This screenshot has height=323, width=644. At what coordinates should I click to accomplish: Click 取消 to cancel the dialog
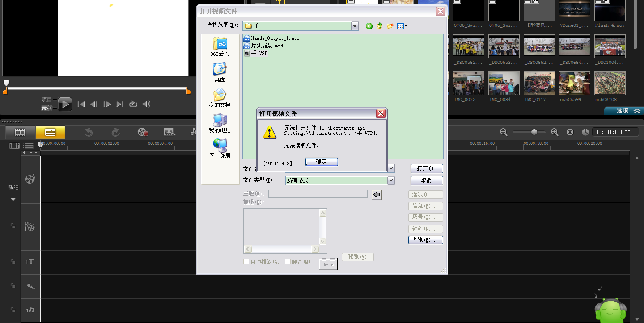[426, 180]
